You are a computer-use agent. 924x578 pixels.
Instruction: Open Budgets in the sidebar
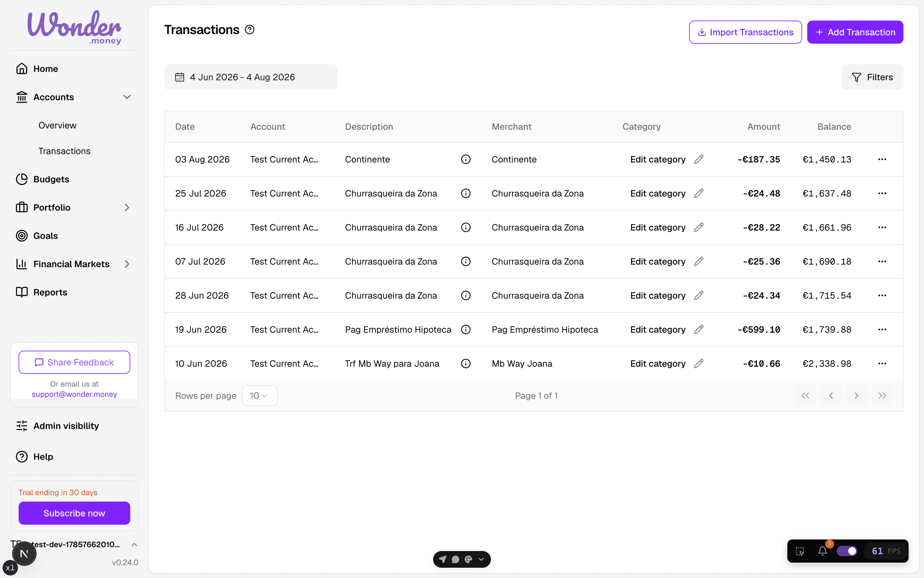coord(51,179)
